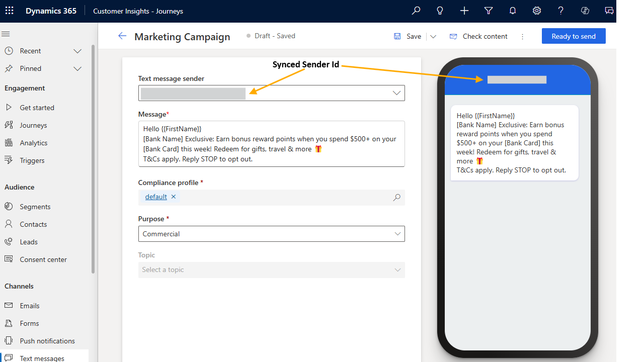Open the app launcher waffle icon
The height and width of the screenshot is (362, 644).
tap(10, 11)
